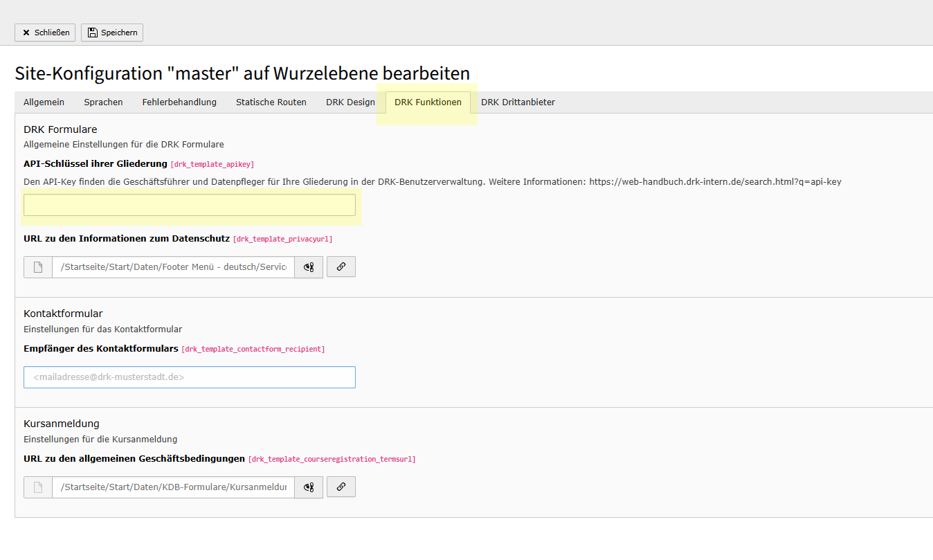
Task: Open the link browser icon for the Datenschutz URL
Action: click(x=341, y=267)
